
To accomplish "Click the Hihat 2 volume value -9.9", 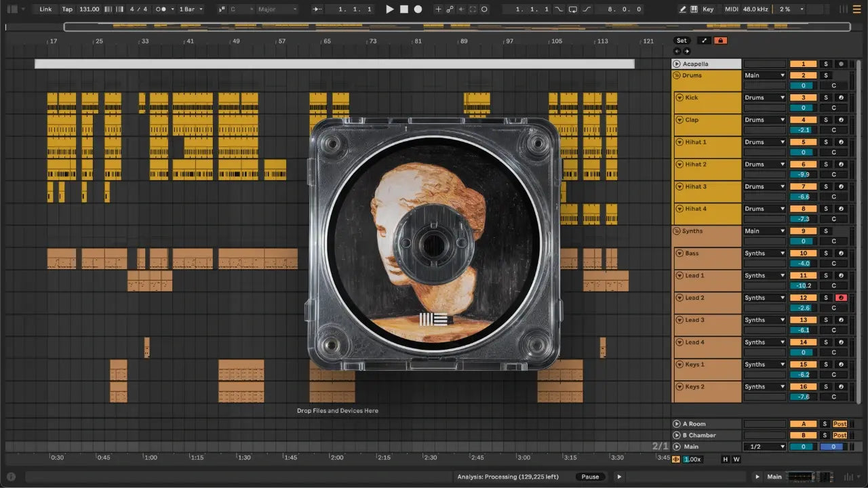I will point(803,175).
